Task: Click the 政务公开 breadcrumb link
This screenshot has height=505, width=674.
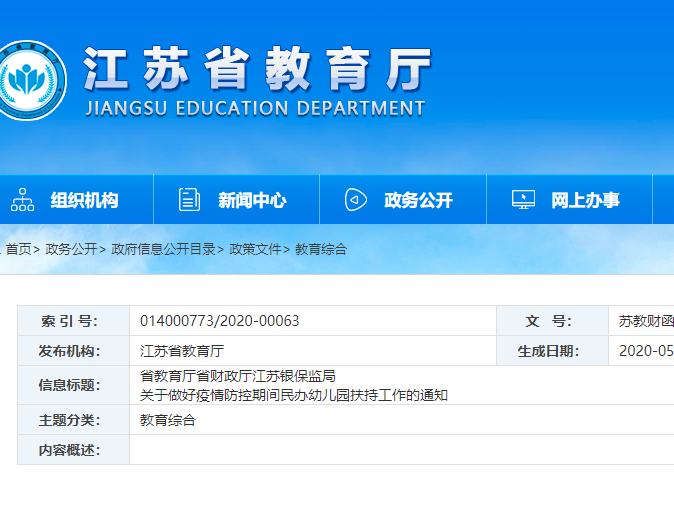Action: pyautogui.click(x=71, y=249)
